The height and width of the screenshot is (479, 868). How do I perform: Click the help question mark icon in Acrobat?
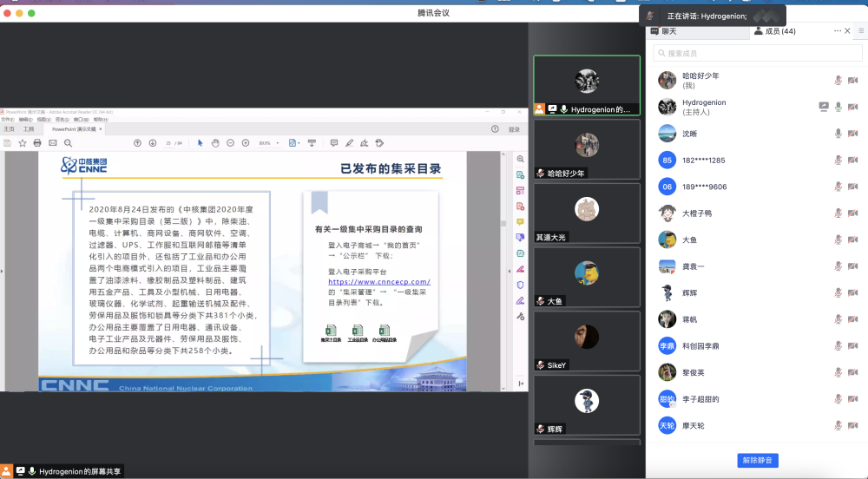[x=495, y=129]
